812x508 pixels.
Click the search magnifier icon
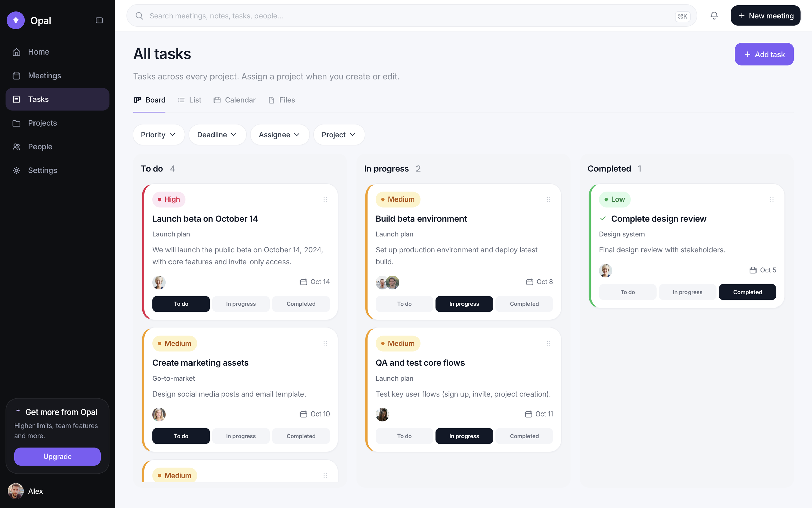(x=139, y=16)
